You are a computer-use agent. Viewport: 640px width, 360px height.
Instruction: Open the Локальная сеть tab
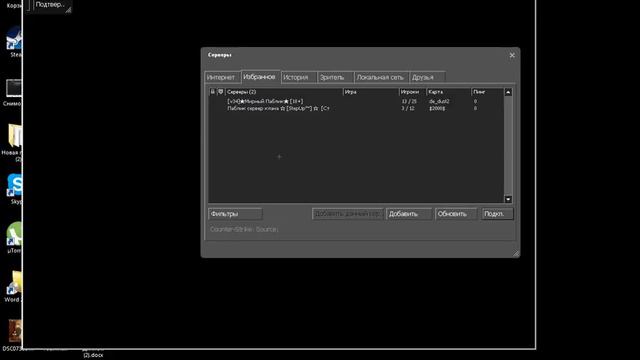(x=381, y=78)
